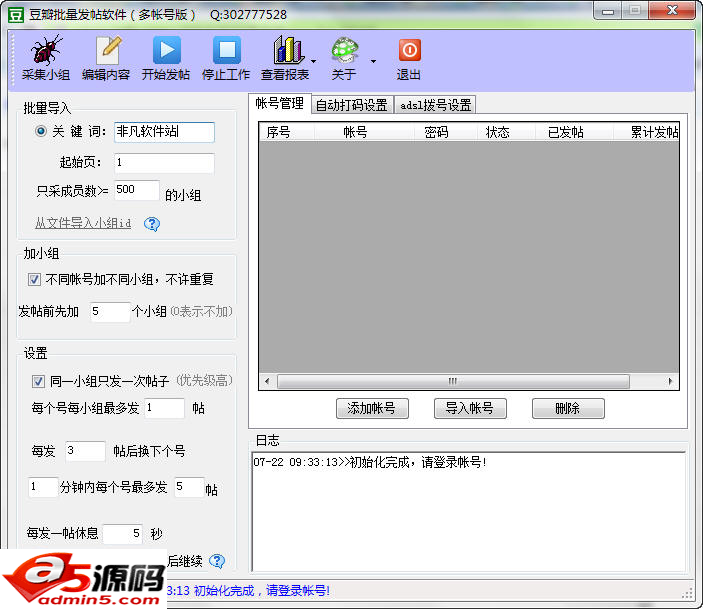
Task: Open the 采集小组 bug icon tool
Action: (x=46, y=58)
